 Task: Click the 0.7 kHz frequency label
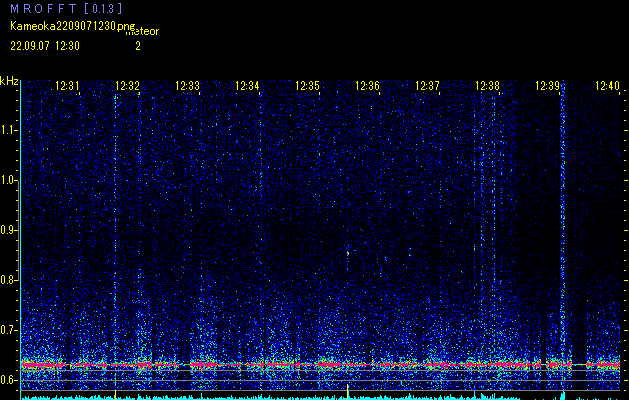tap(8, 330)
